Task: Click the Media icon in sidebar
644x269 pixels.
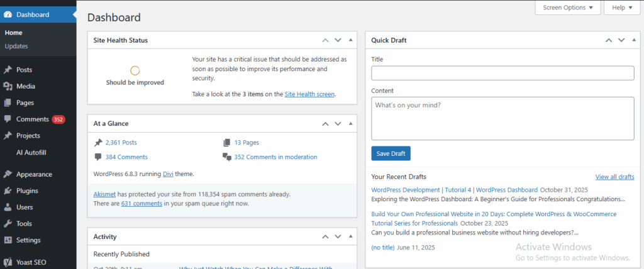Action: [x=8, y=86]
